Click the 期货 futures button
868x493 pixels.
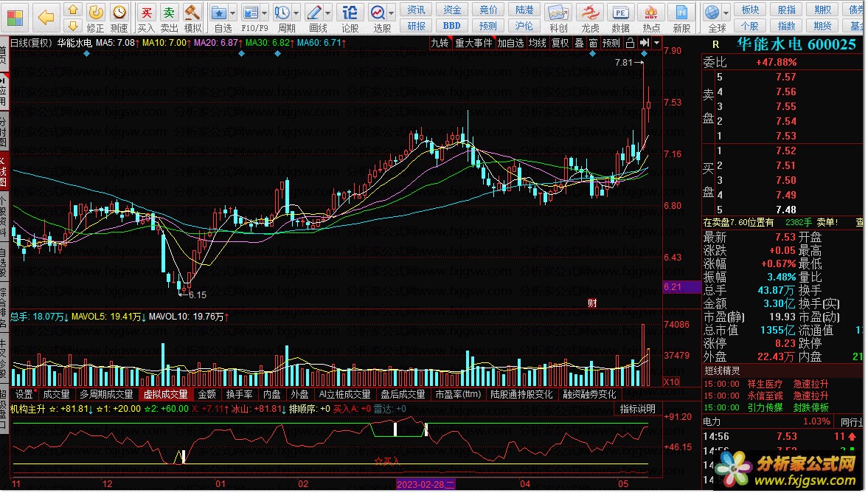coord(822,26)
